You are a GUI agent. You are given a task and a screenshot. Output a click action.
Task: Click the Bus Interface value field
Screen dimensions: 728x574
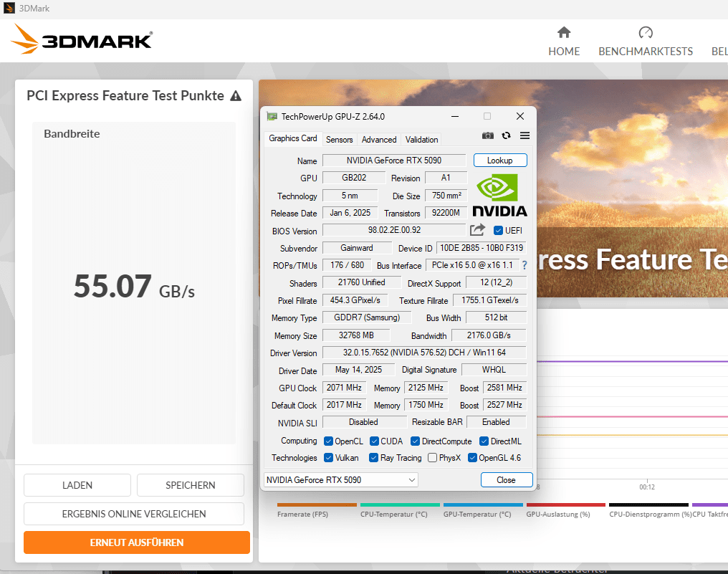(x=472, y=265)
